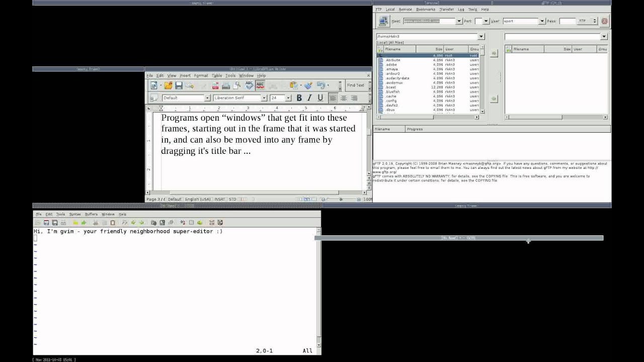Click the .AbiSuite folder icon in gFTP

click(381, 60)
